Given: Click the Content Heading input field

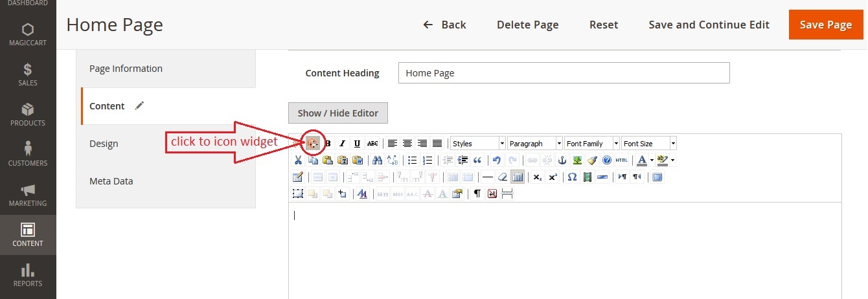Looking at the screenshot, I should (564, 73).
